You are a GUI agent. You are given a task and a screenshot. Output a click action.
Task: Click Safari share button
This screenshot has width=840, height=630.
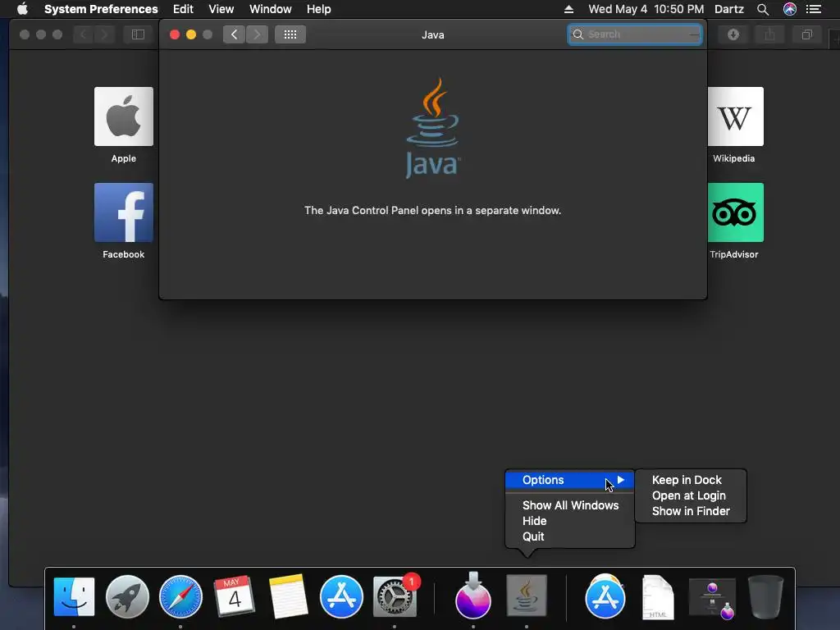coord(769,34)
